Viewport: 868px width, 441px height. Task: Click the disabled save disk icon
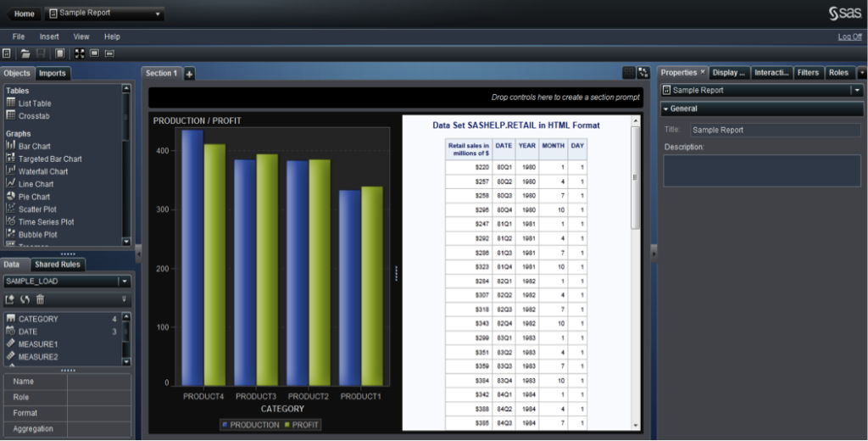pyautogui.click(x=41, y=53)
